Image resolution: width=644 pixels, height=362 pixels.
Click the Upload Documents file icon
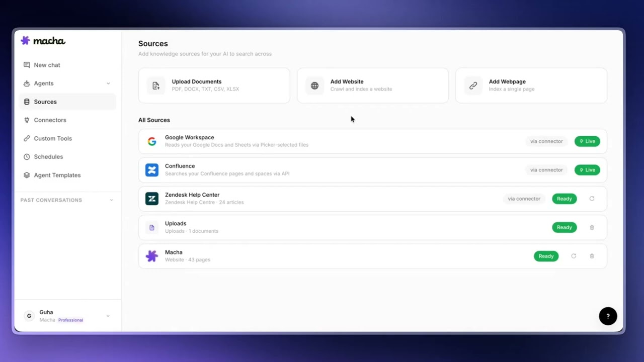click(156, 85)
